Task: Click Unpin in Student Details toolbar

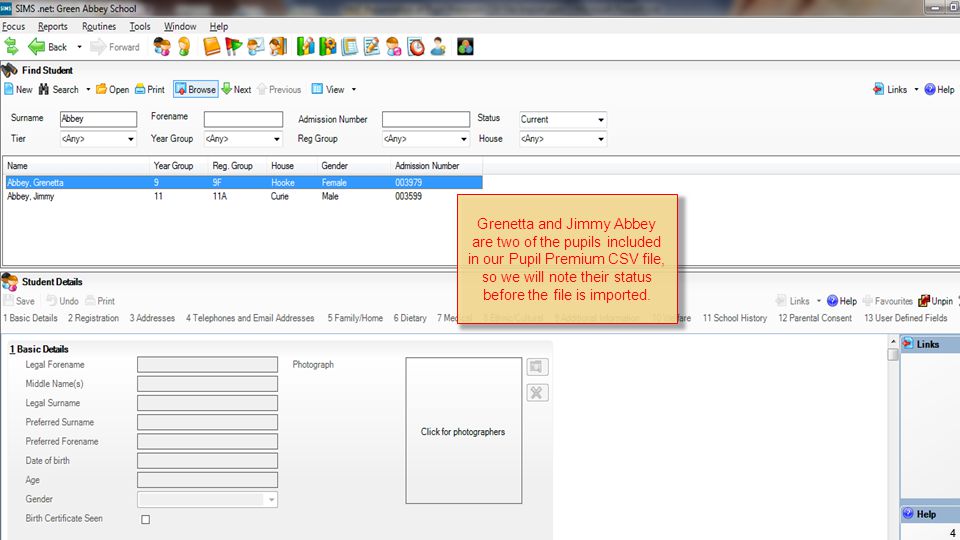Action: pyautogui.click(x=936, y=301)
